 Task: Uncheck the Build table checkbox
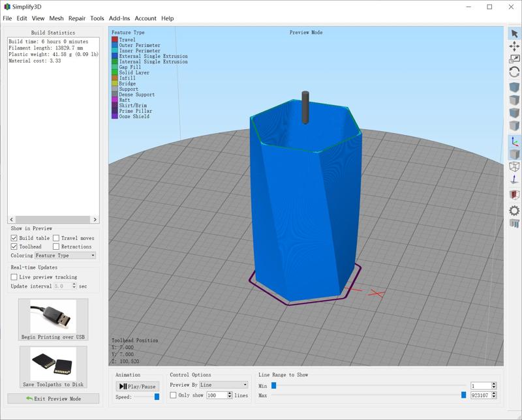tap(14, 238)
